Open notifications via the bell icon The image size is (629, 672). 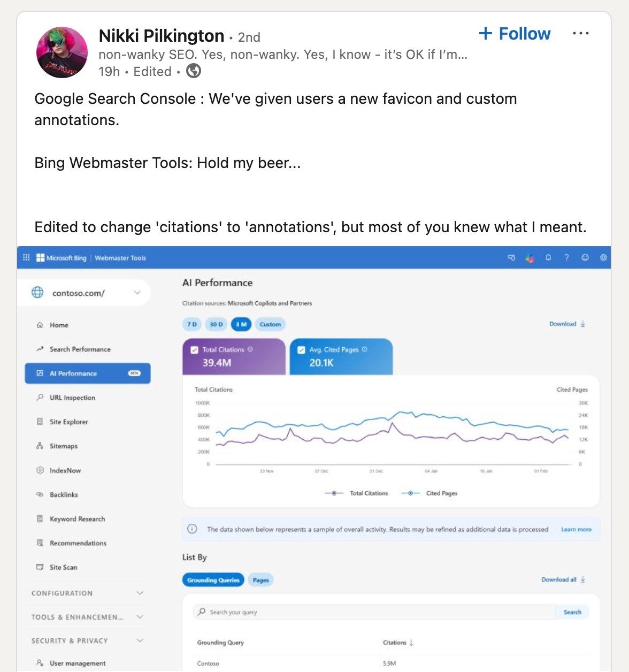[x=548, y=258]
